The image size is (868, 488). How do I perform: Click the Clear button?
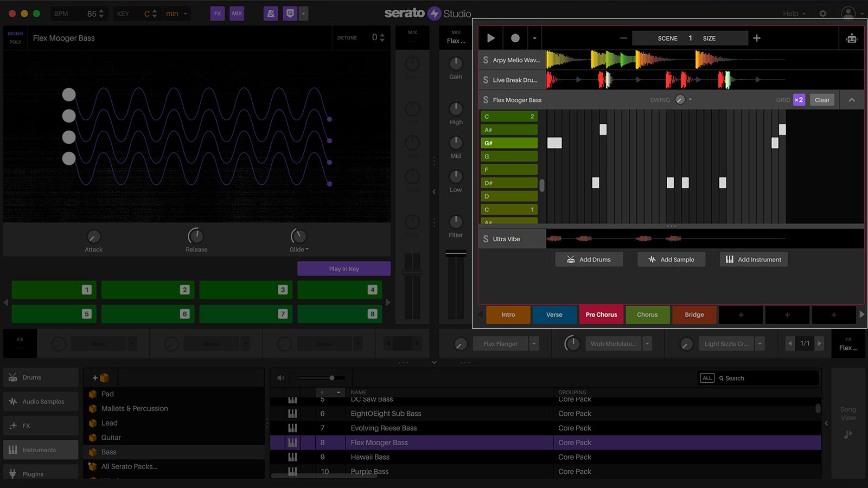(822, 100)
